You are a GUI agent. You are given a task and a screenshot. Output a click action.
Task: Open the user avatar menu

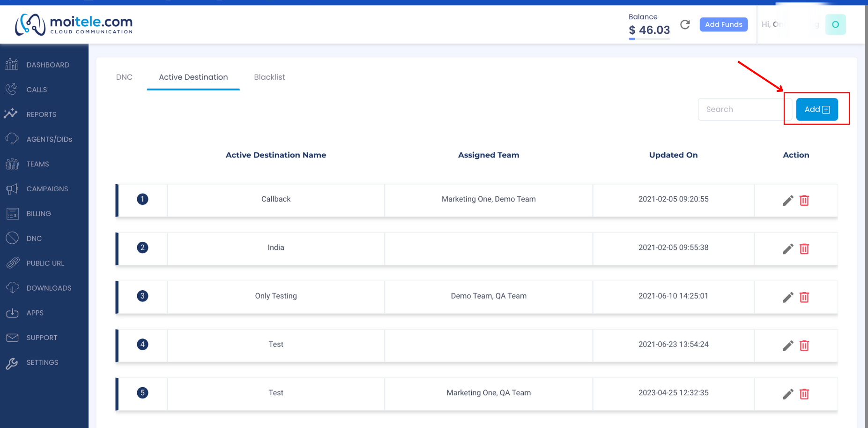[x=835, y=24]
